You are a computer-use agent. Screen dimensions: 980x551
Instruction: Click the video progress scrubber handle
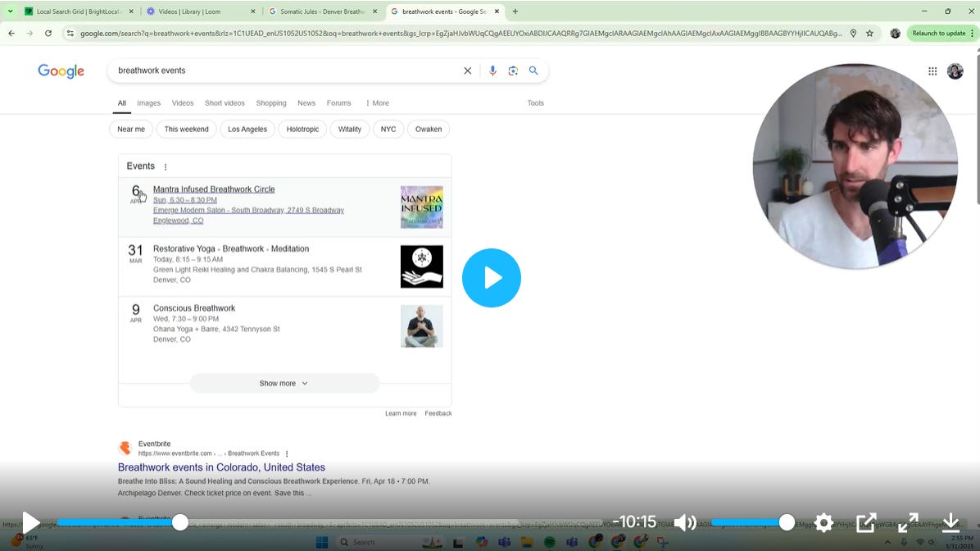click(x=180, y=522)
